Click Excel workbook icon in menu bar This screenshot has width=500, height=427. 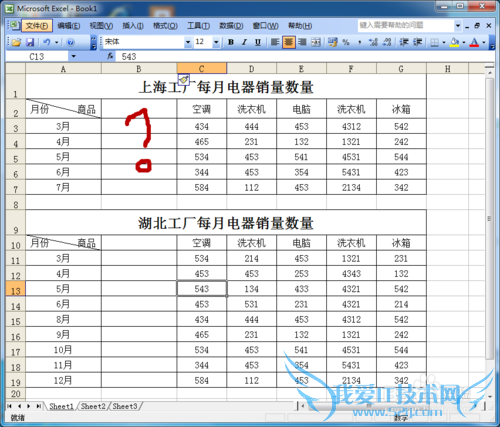(14, 25)
